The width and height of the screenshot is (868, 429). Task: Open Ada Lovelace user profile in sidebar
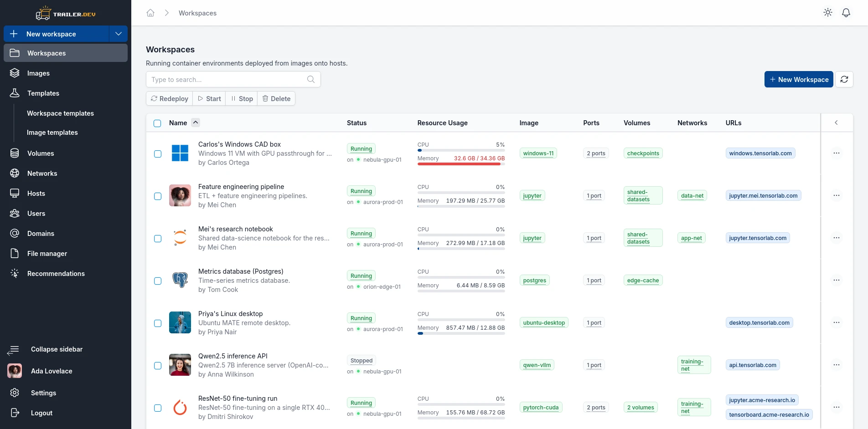(x=66, y=371)
